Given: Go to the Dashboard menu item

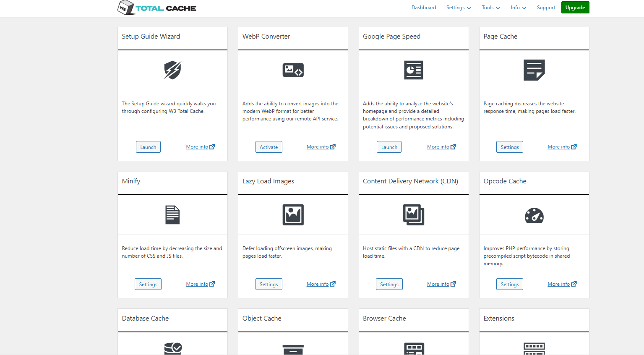Looking at the screenshot, I should [423, 8].
